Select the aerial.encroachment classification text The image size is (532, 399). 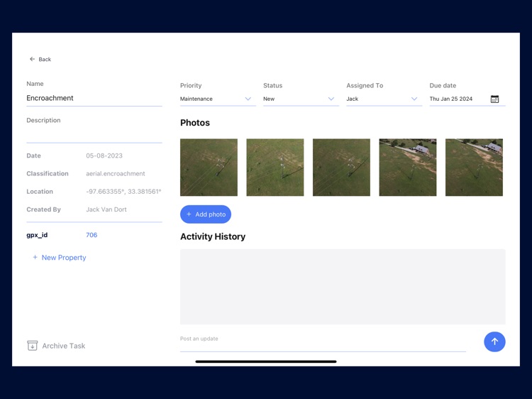point(116,173)
